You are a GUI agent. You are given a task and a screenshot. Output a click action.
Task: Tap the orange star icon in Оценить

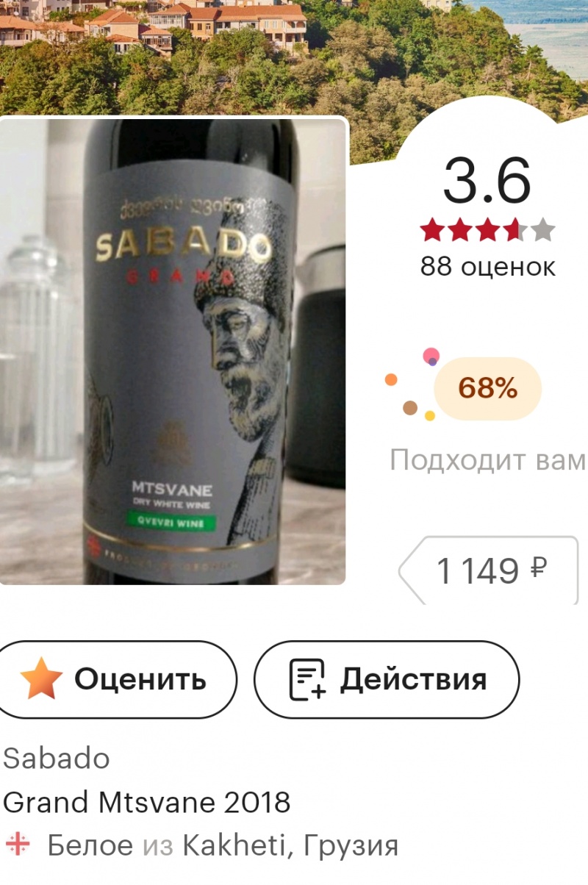41,679
